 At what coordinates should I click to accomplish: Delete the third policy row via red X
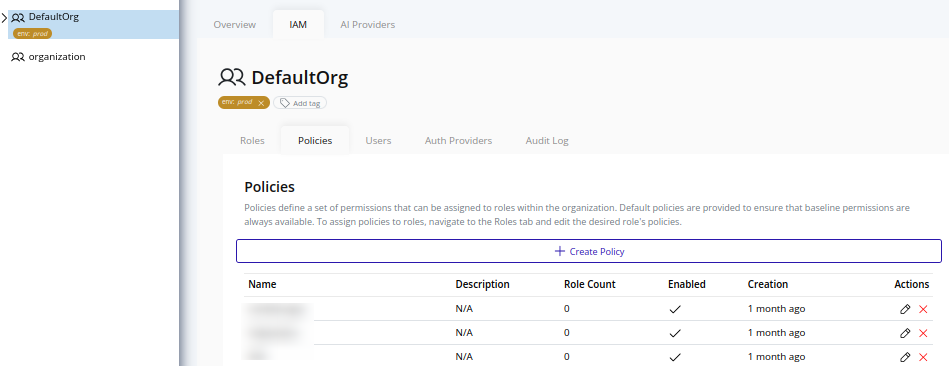point(923,356)
